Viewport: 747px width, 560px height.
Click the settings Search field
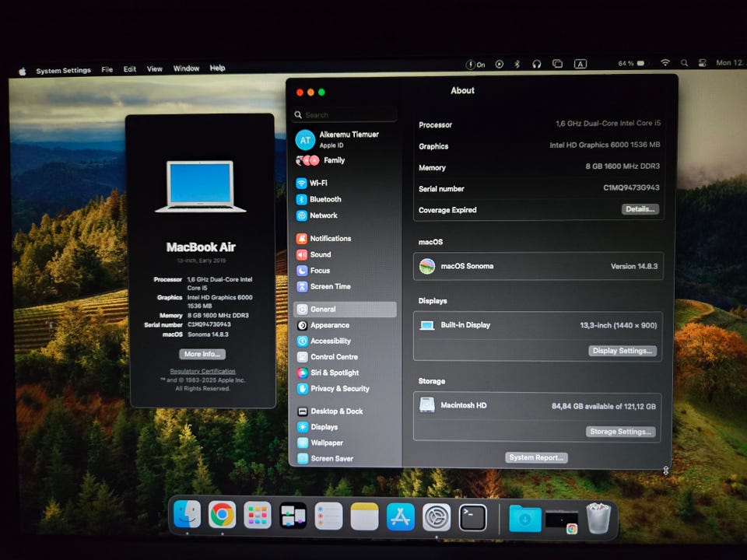point(345,115)
